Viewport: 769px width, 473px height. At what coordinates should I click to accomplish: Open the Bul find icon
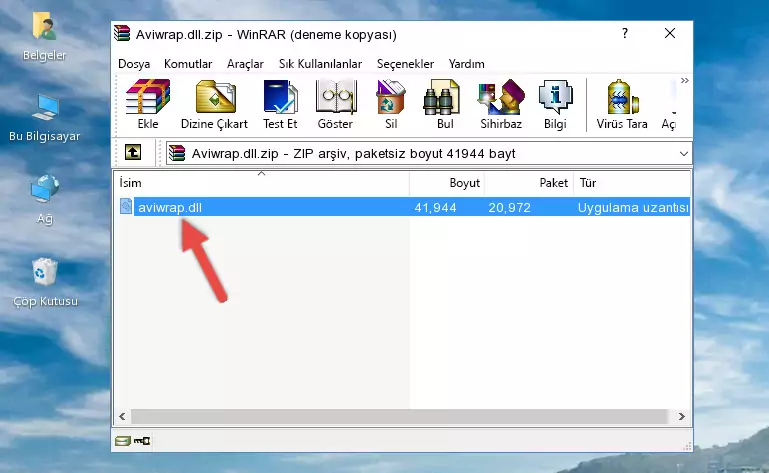coord(445,104)
